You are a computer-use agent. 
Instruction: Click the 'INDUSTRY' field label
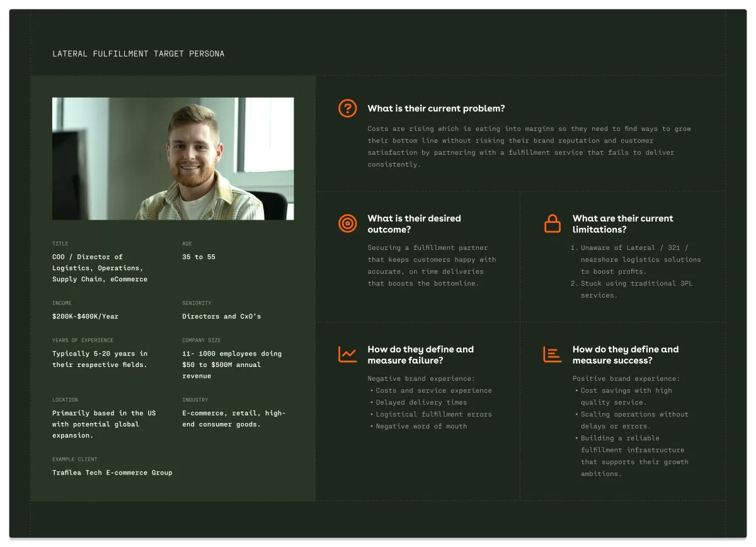tap(195, 400)
